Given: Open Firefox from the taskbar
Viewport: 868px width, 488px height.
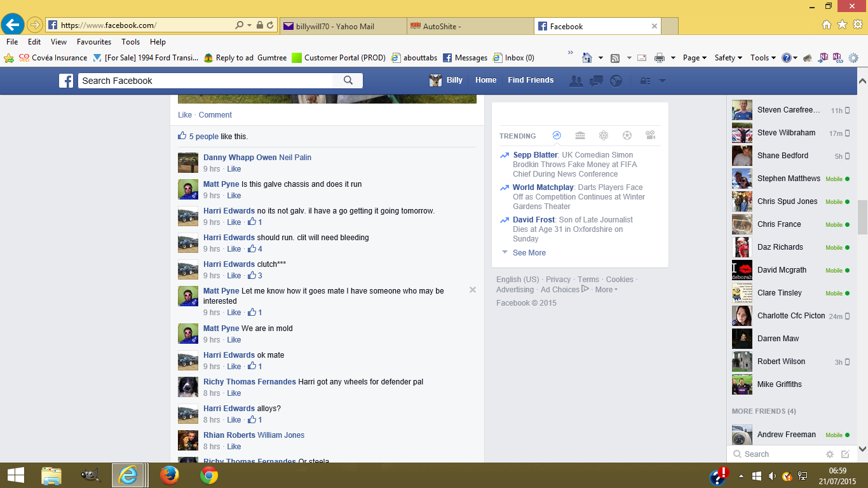Looking at the screenshot, I should pos(169,475).
